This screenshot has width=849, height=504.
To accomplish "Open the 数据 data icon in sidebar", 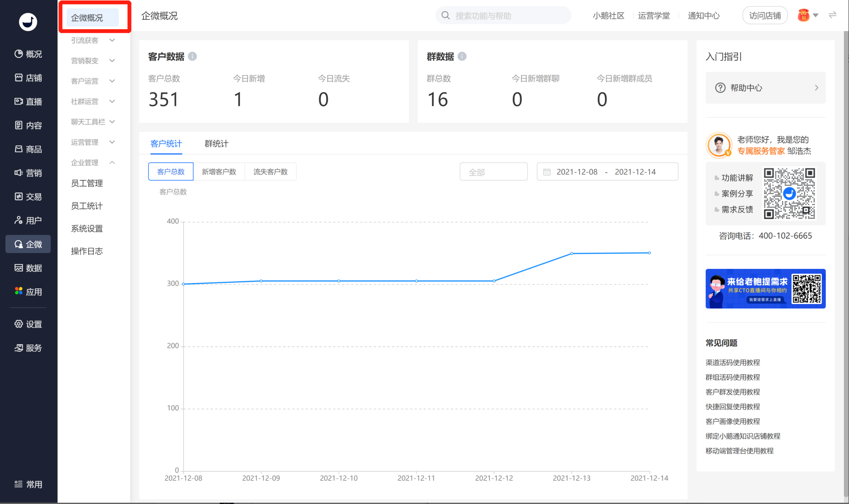I will click(x=19, y=268).
